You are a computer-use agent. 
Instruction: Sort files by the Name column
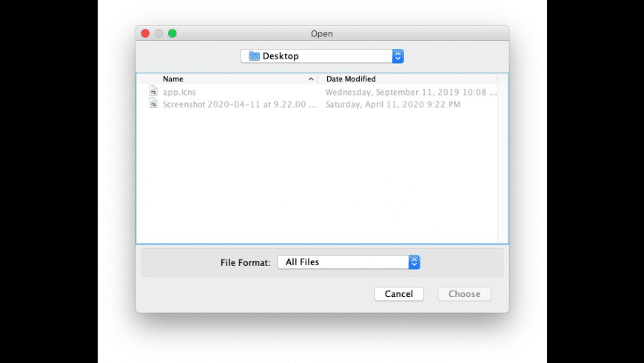click(x=173, y=79)
